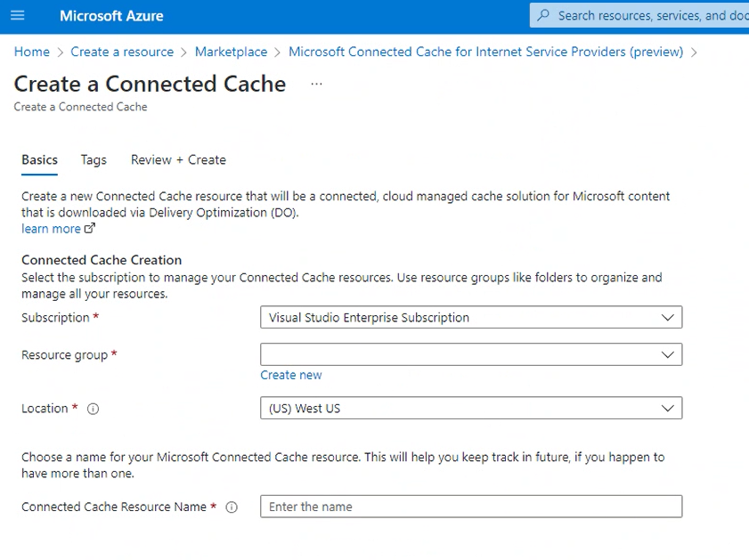Click the search magnifier icon
The width and height of the screenshot is (749, 560).
(543, 16)
